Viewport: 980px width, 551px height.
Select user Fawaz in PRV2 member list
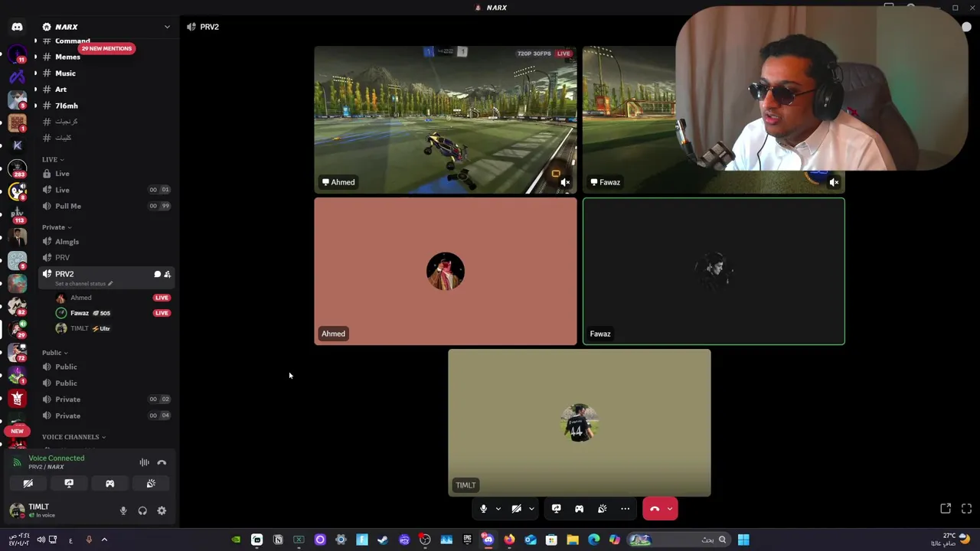tap(112, 313)
